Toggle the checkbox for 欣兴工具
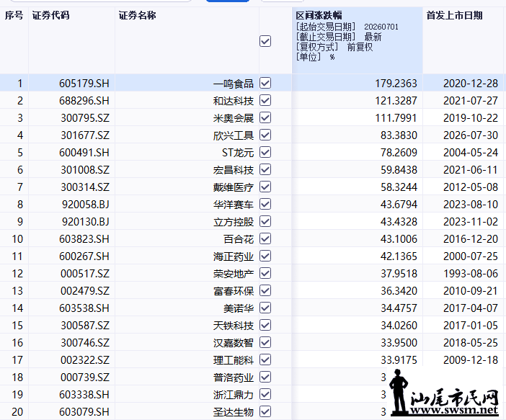This screenshot has height=420, width=506. (x=265, y=135)
